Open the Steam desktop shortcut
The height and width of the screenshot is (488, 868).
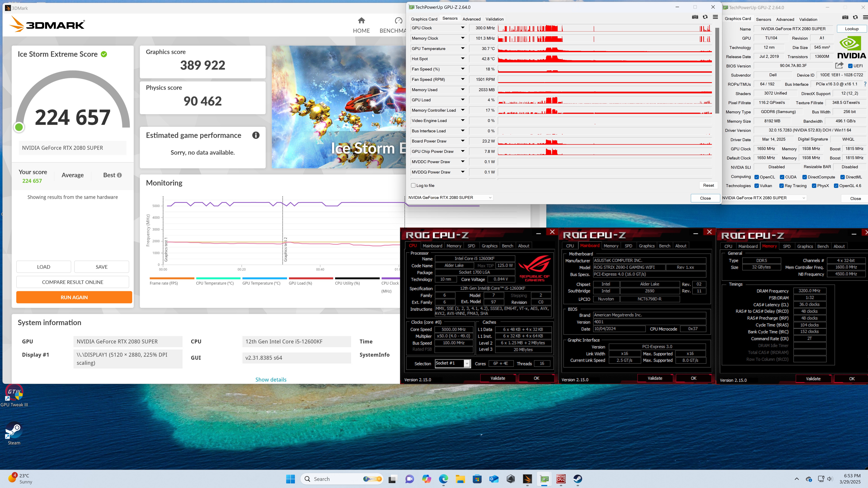click(14, 433)
